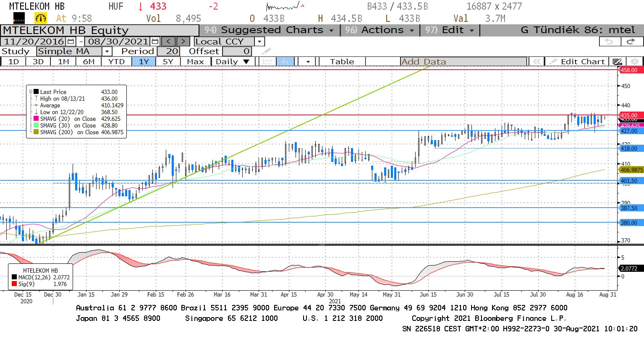This screenshot has height=341, width=644.
Task: Select the 1D range tab
Action: pos(13,62)
